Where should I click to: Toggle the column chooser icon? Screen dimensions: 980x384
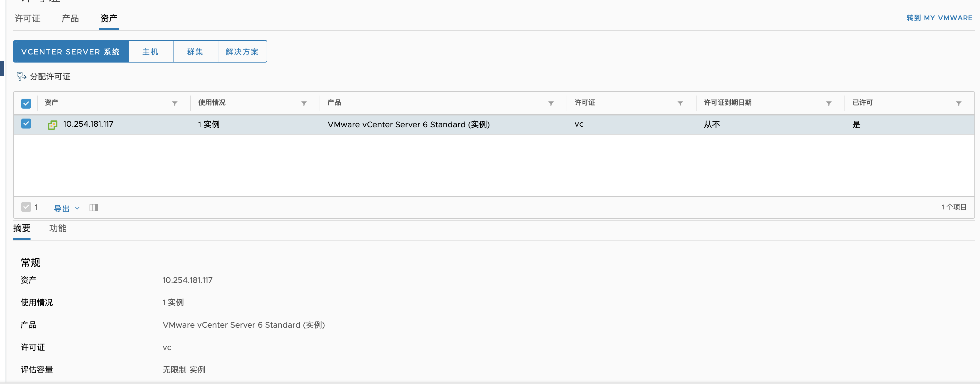[x=93, y=208]
